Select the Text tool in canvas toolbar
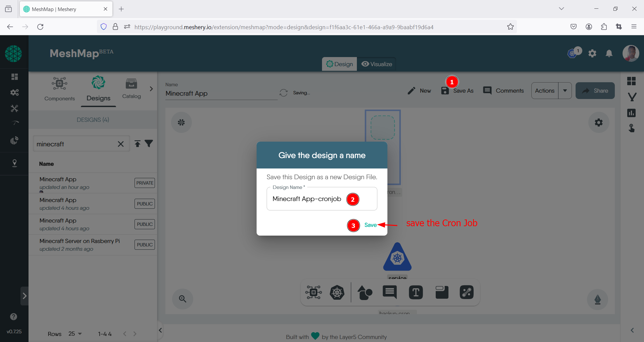This screenshot has width=644, height=342. [416, 293]
